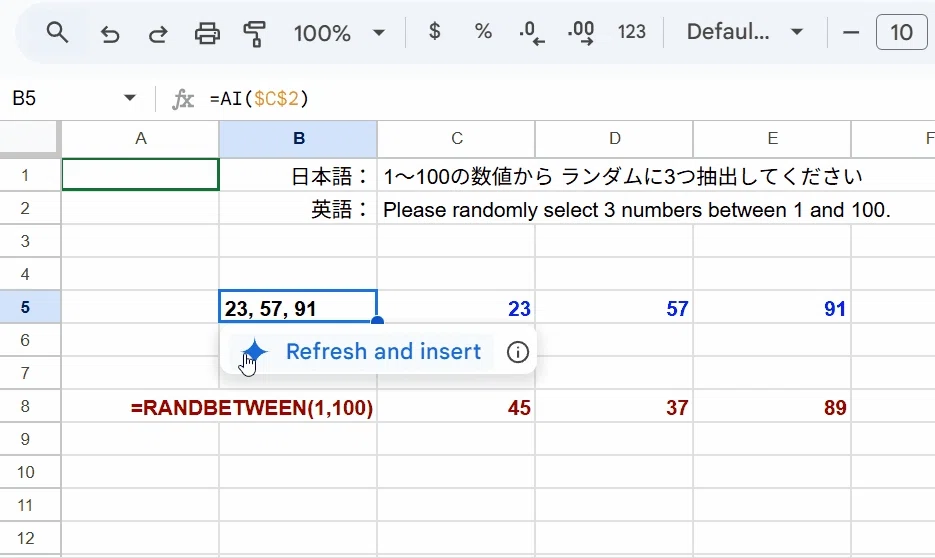Viewport: 935px width, 558px height.
Task: Open the search menus magnifier icon
Action: pyautogui.click(x=57, y=33)
